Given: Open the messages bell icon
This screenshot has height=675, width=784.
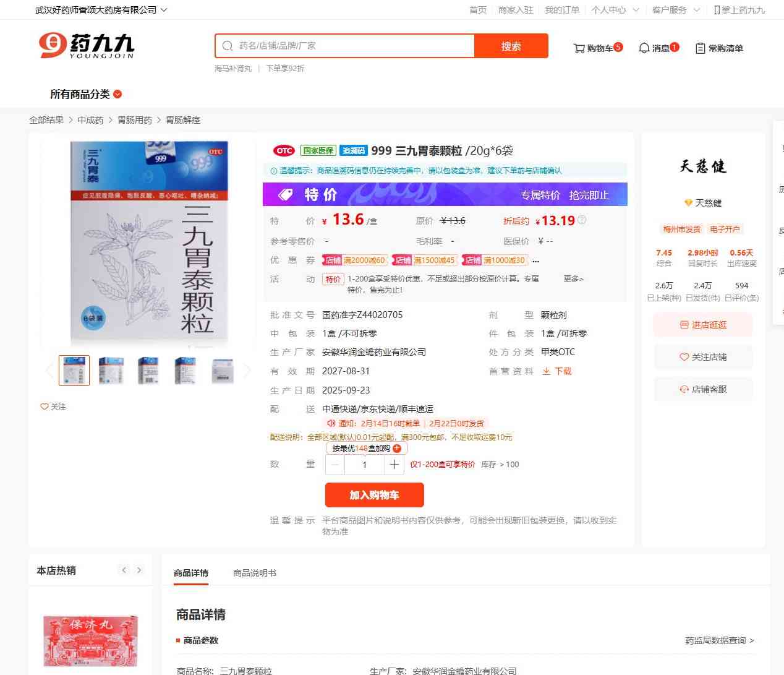Looking at the screenshot, I should coord(644,48).
